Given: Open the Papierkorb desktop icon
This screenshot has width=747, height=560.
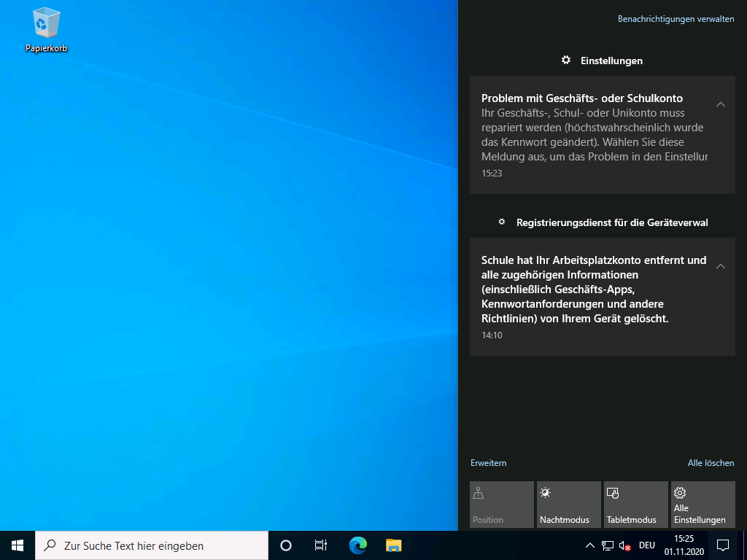Looking at the screenshot, I should 46,29.
